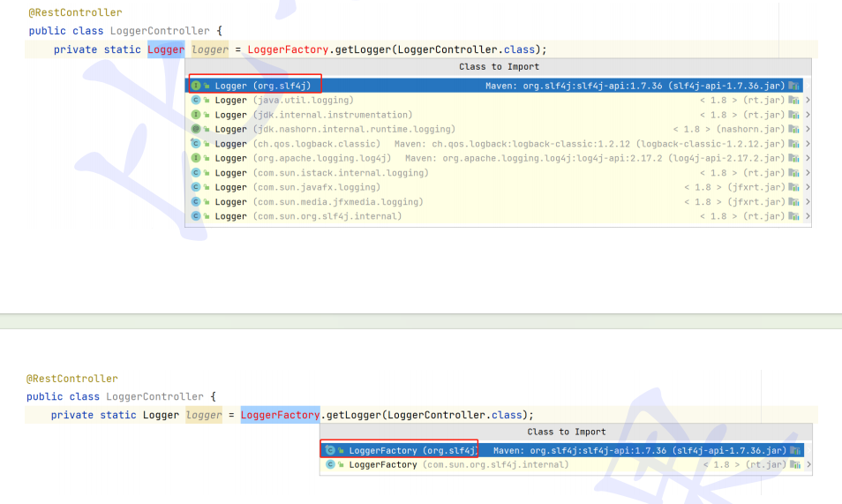Select Logger (org.slf4j) import entry
Image resolution: width=842 pixels, height=504 pixels.
click(494, 86)
